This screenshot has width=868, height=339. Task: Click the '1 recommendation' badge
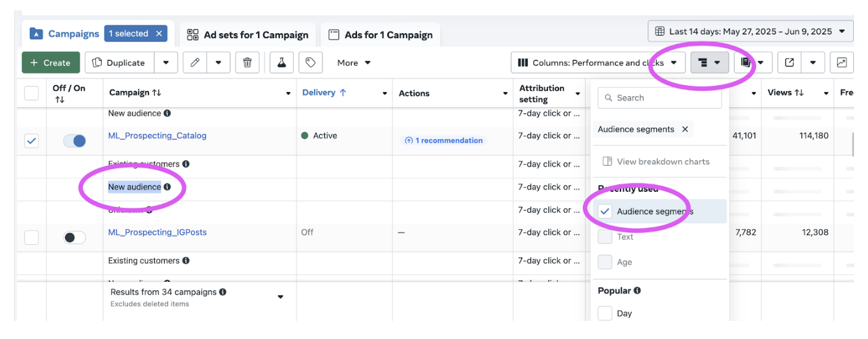pos(444,140)
